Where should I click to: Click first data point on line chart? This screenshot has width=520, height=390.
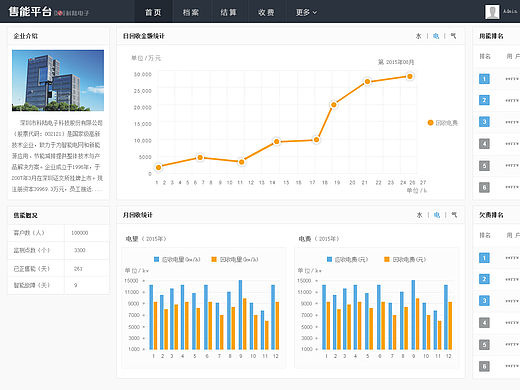pos(159,167)
